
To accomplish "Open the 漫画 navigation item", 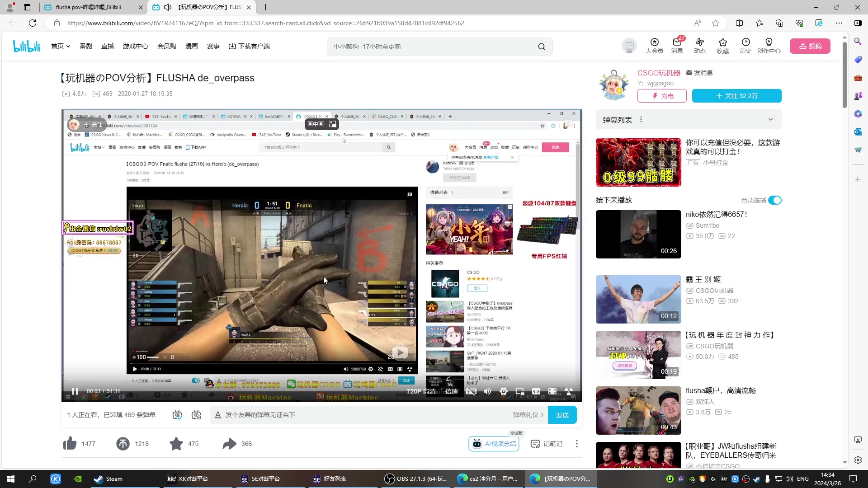I will coord(191,46).
